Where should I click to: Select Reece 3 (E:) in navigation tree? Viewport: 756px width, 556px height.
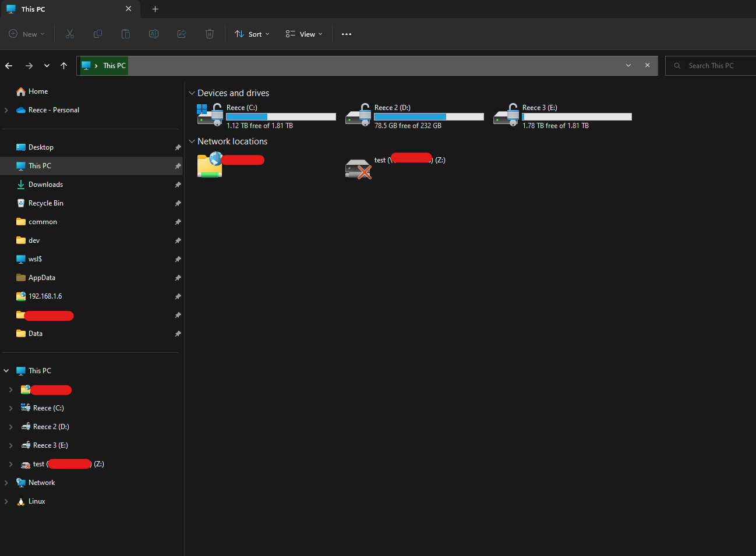(x=50, y=445)
